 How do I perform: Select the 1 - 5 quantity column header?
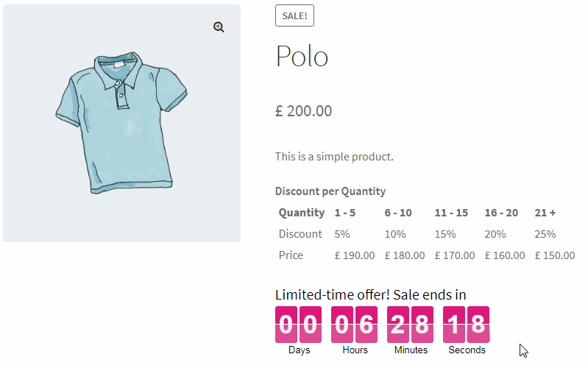(x=345, y=213)
